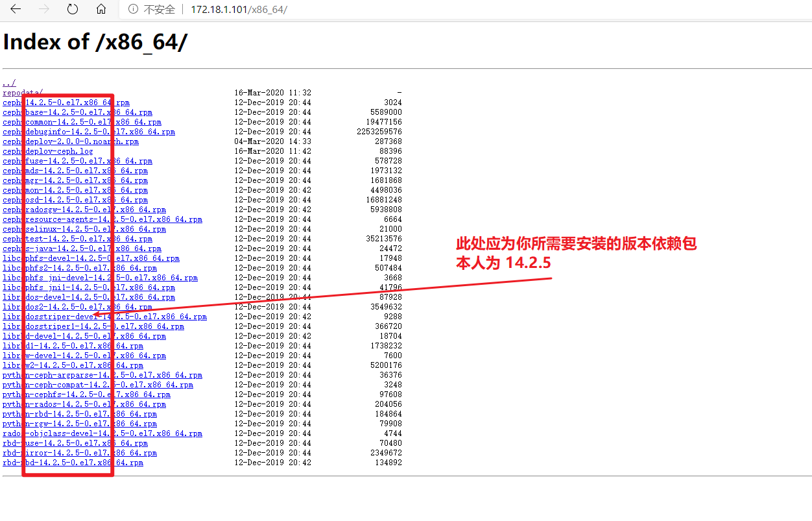Select the ceph-radosgw-14.2.5 rpm link
Image resolution: width=812 pixels, height=521 pixels.
pos(84,210)
